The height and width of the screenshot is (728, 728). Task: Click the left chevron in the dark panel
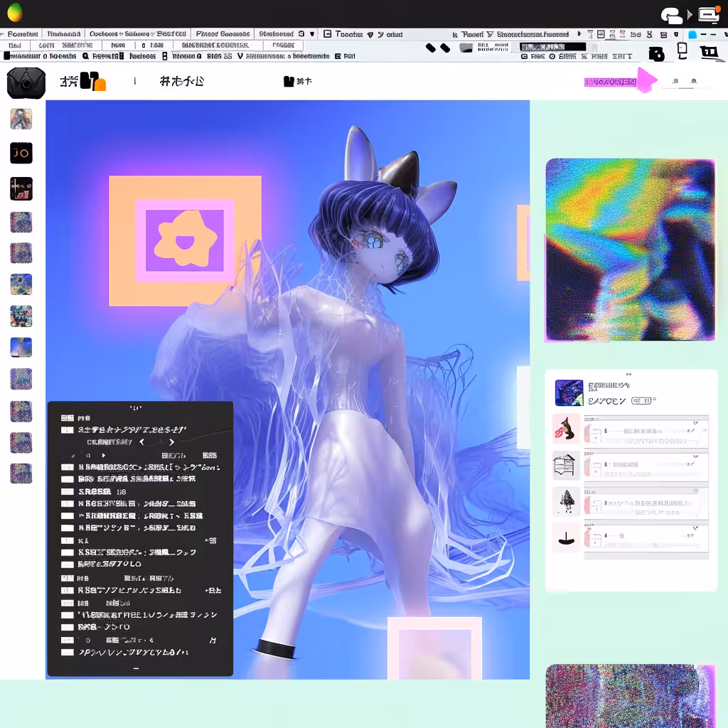(142, 442)
